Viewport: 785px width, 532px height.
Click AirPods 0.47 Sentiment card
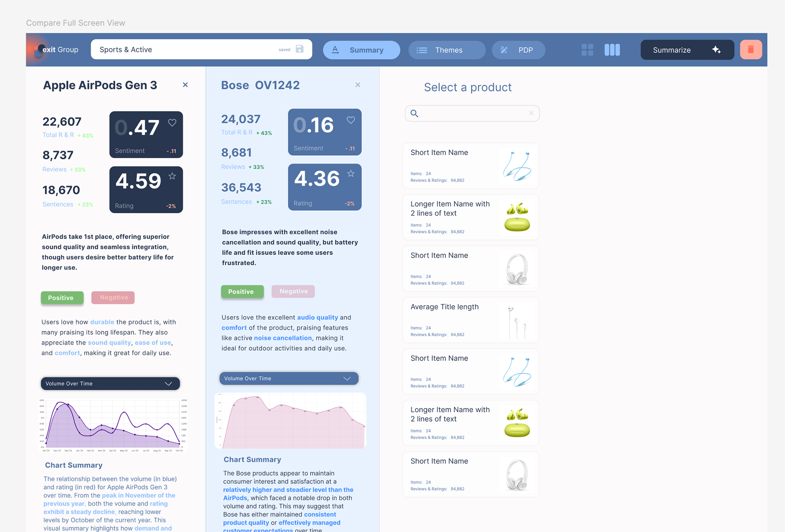pos(146,134)
